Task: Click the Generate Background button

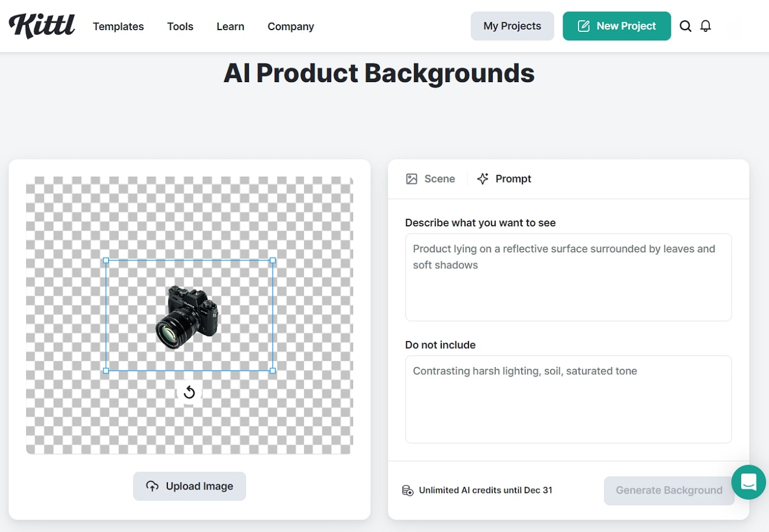Action: (669, 490)
